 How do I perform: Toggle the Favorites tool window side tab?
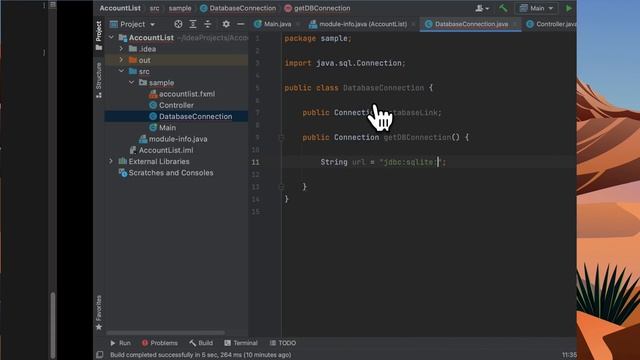coord(99,313)
